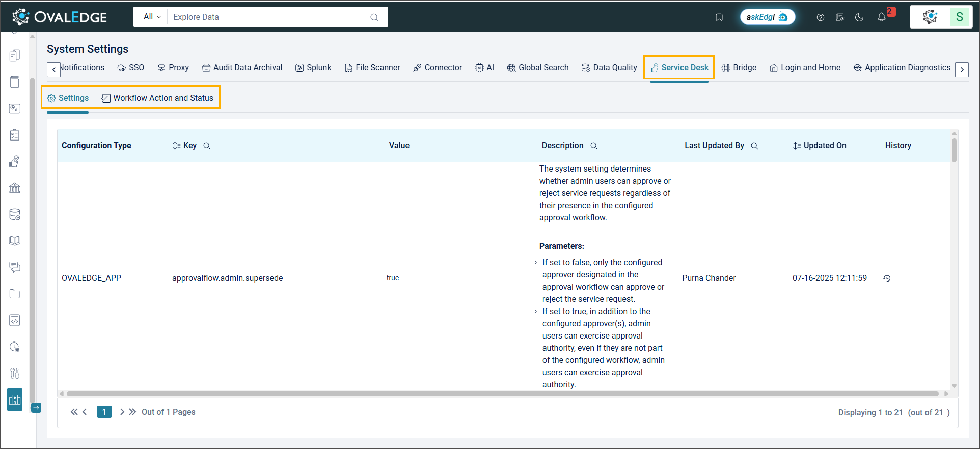Open the user profile avatar S
Viewport: 980px width, 449px height.
[x=959, y=17]
